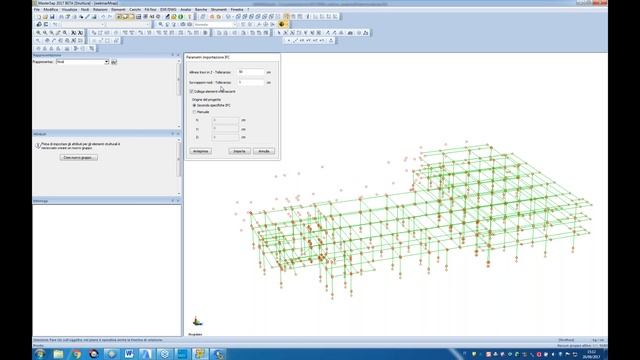Open the Autodesk 'A' application on the taskbar

pyautogui.click(x=147, y=354)
